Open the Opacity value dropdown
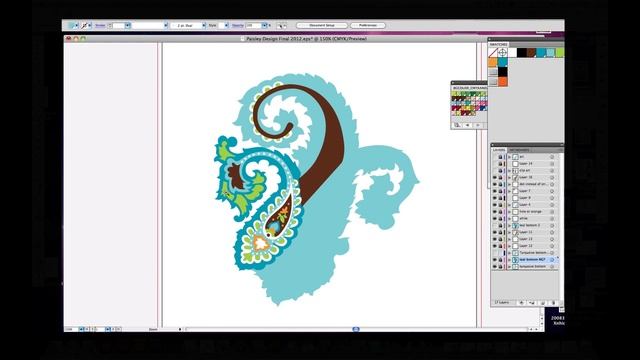 tap(264, 25)
